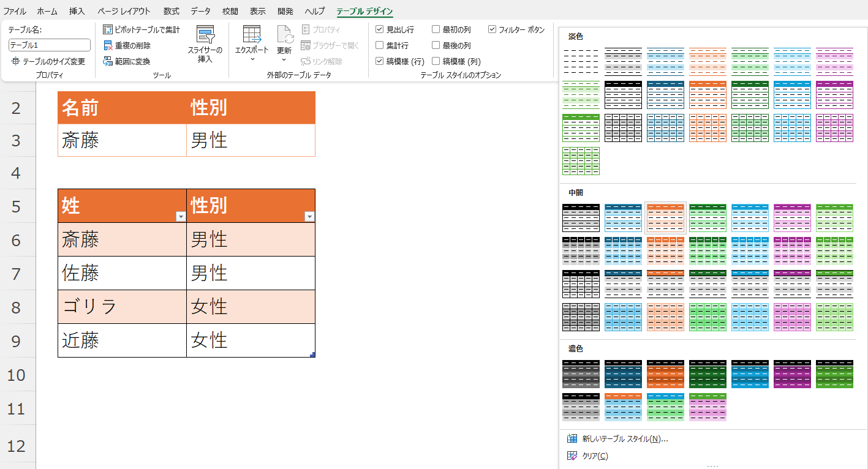Select the cell containing ゴリラ

pos(122,306)
